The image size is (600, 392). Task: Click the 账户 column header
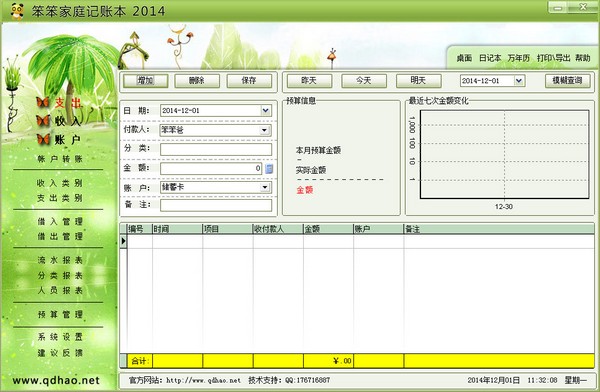pos(378,229)
